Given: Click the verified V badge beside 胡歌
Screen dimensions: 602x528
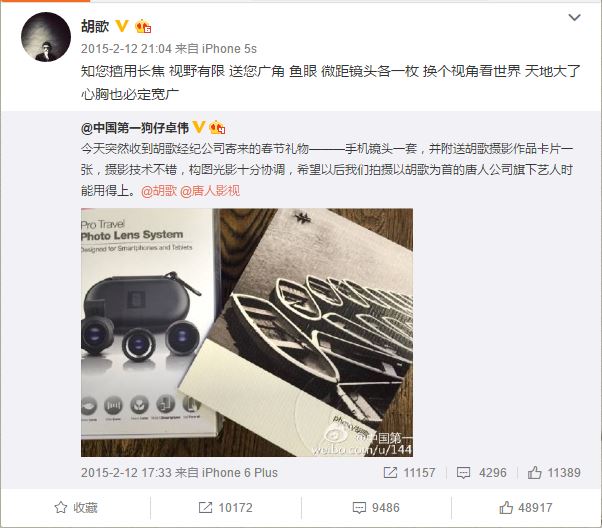Looking at the screenshot, I should pos(122,26).
